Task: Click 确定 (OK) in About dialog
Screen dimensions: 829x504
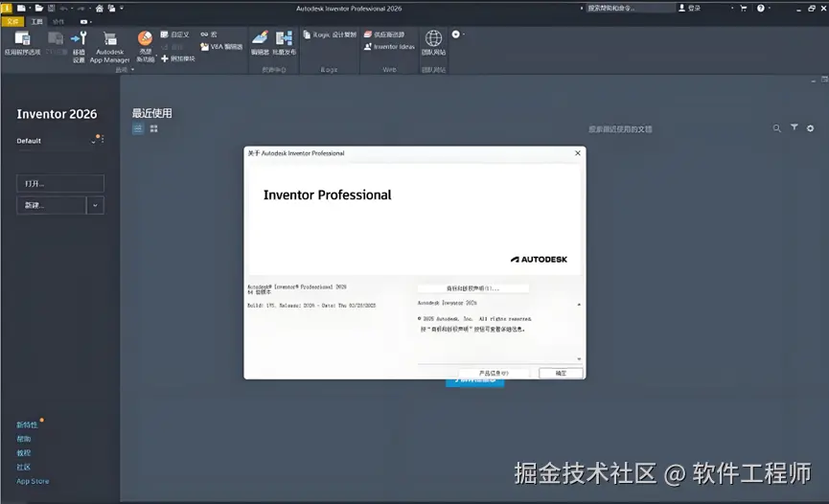Action: (561, 374)
